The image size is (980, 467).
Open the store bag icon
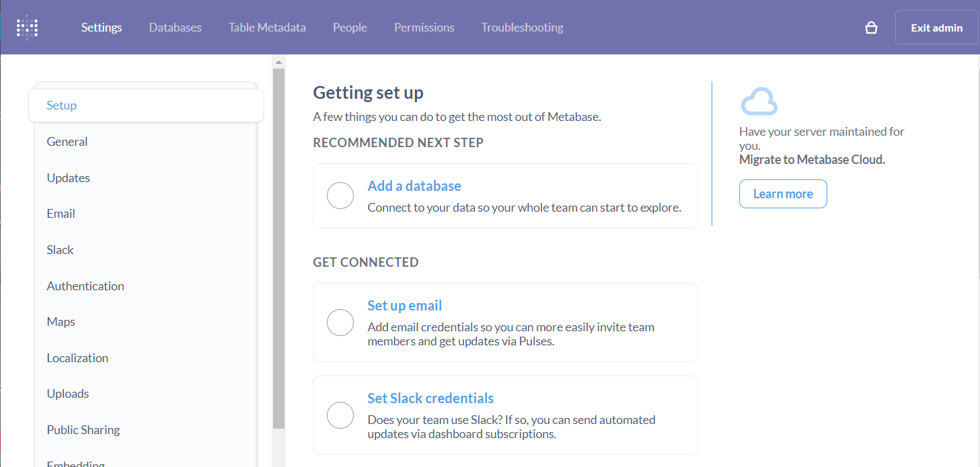[x=871, y=28]
